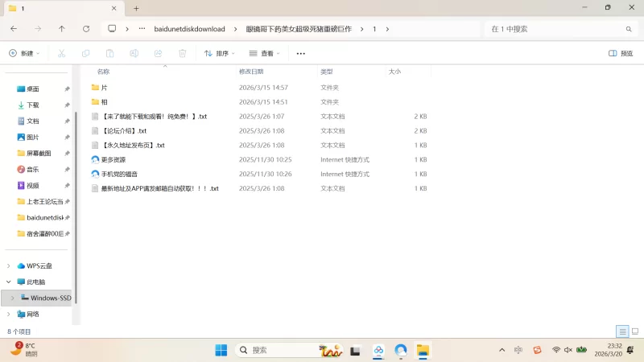This screenshot has width=644, height=362.
Task: Open a new tab with plus button
Action: point(136,8)
